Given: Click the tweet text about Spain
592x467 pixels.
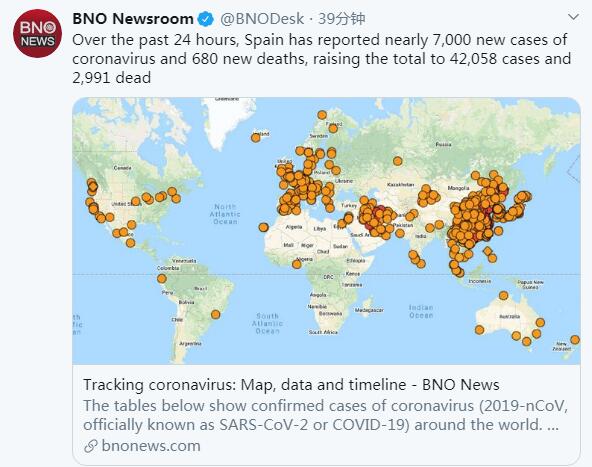Looking at the screenshot, I should tap(321, 59).
